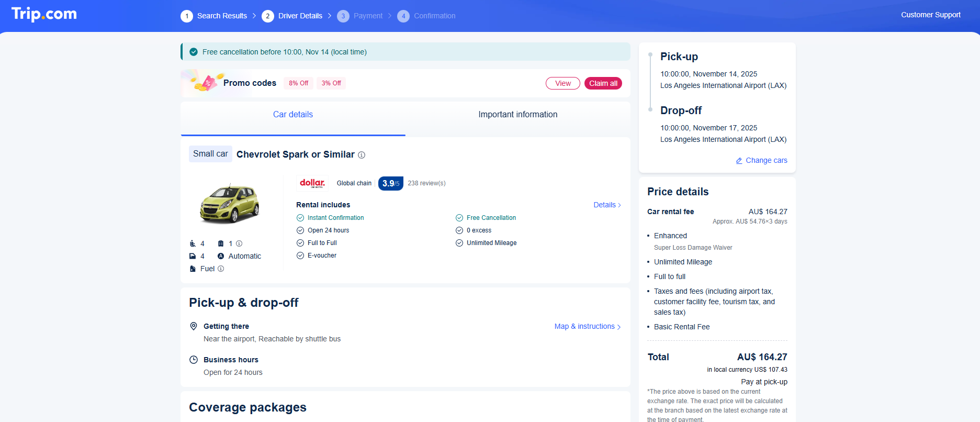This screenshot has width=980, height=422.
Task: Switch to the Important information tab
Action: point(518,114)
